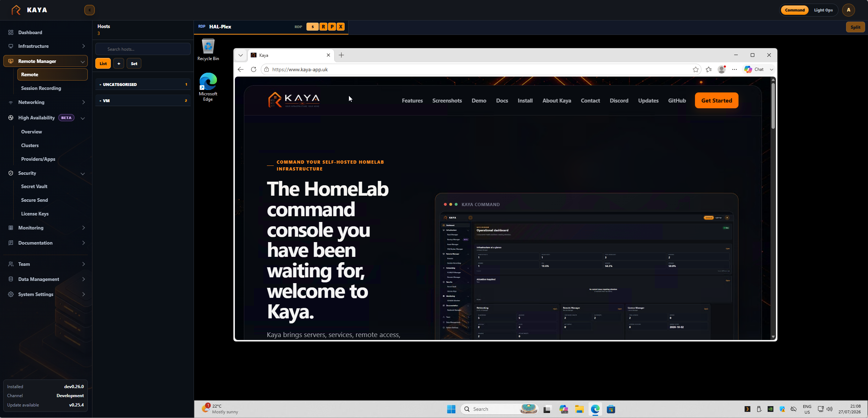
Task: Click the Edge address bar URL
Action: tap(300, 69)
